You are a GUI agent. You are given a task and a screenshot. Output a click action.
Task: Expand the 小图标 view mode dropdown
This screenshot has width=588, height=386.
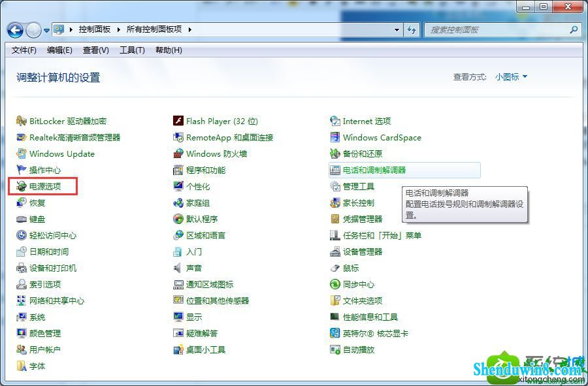511,77
